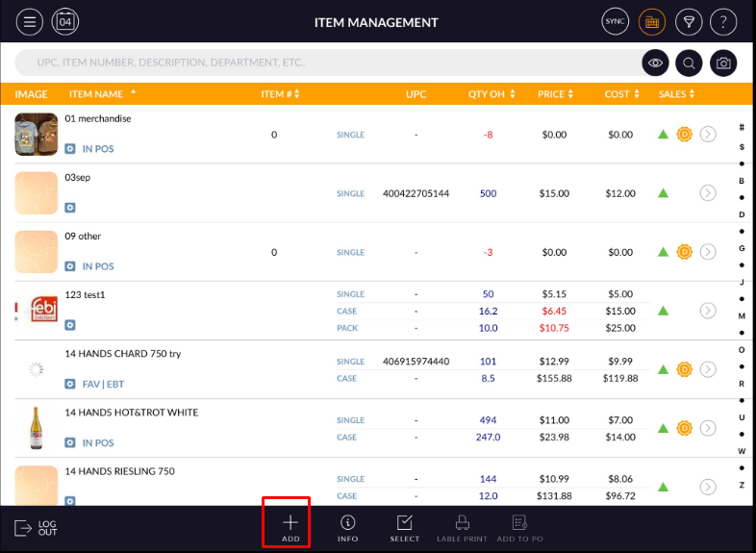The image size is (756, 553).
Task: Toggle the eye visibility icon
Action: click(655, 63)
